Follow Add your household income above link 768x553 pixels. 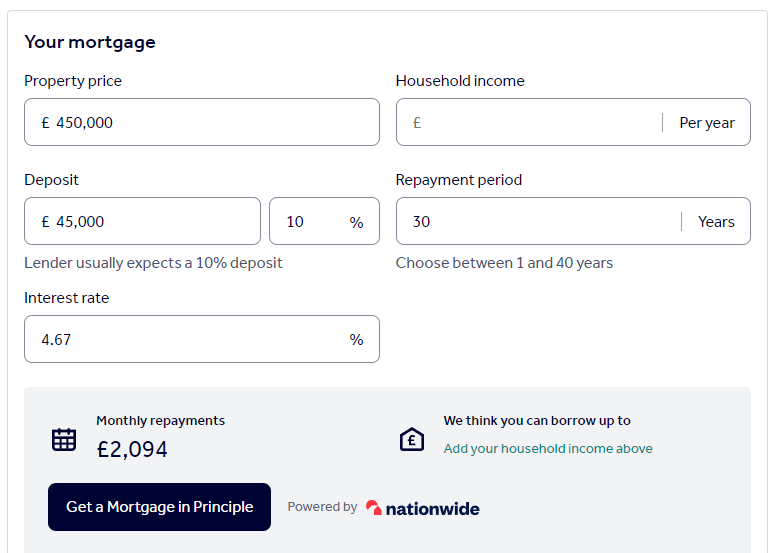click(x=548, y=449)
